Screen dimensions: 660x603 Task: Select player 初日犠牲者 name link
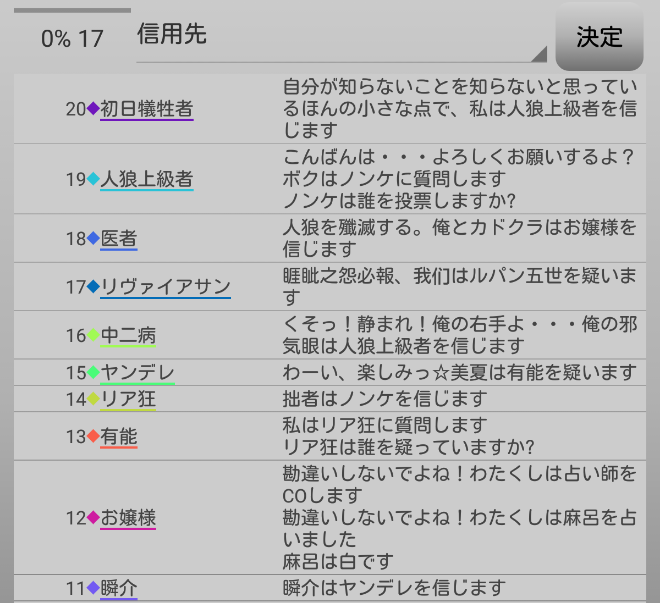coord(147,109)
